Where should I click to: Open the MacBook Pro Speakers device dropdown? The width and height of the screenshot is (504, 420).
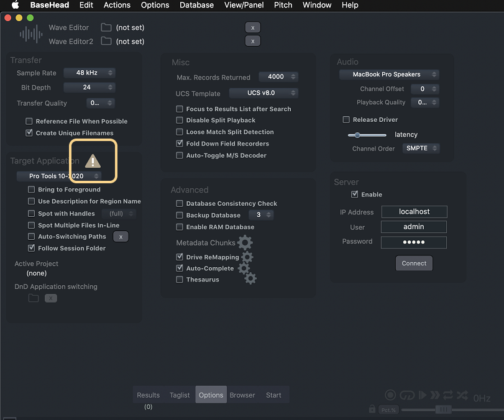pyautogui.click(x=389, y=74)
